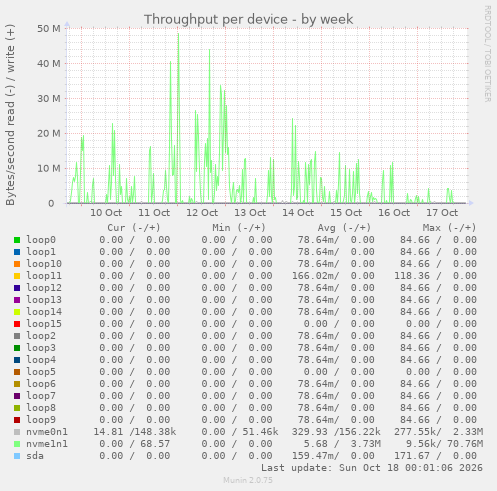Click the 'Munin 2.0.75' version footer
Image resolution: width=497 pixels, height=491 pixels.
pos(248,480)
